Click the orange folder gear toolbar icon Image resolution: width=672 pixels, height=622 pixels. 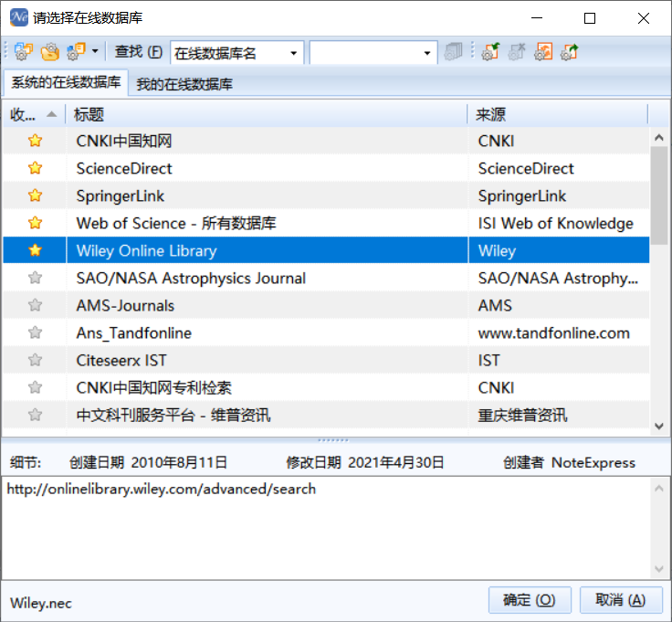click(x=50, y=52)
